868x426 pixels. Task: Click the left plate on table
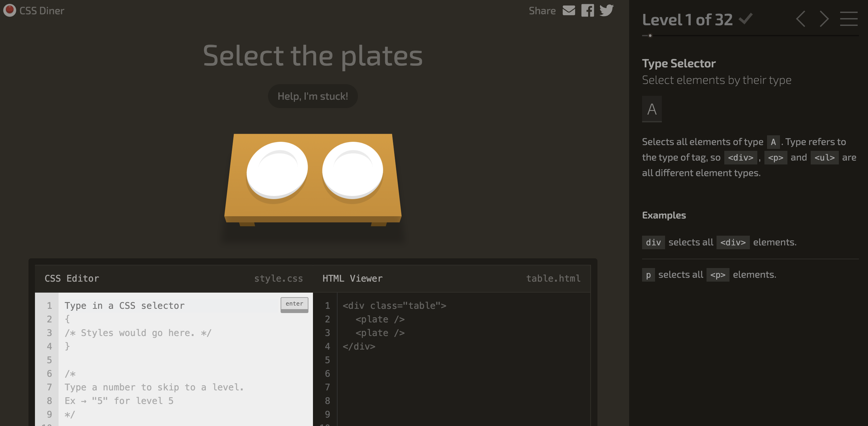[277, 170]
